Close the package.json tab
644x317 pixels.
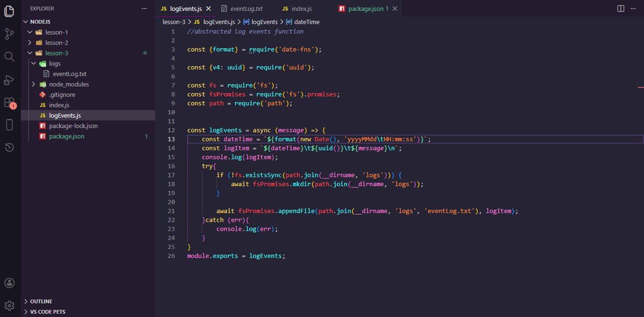[x=396, y=9]
